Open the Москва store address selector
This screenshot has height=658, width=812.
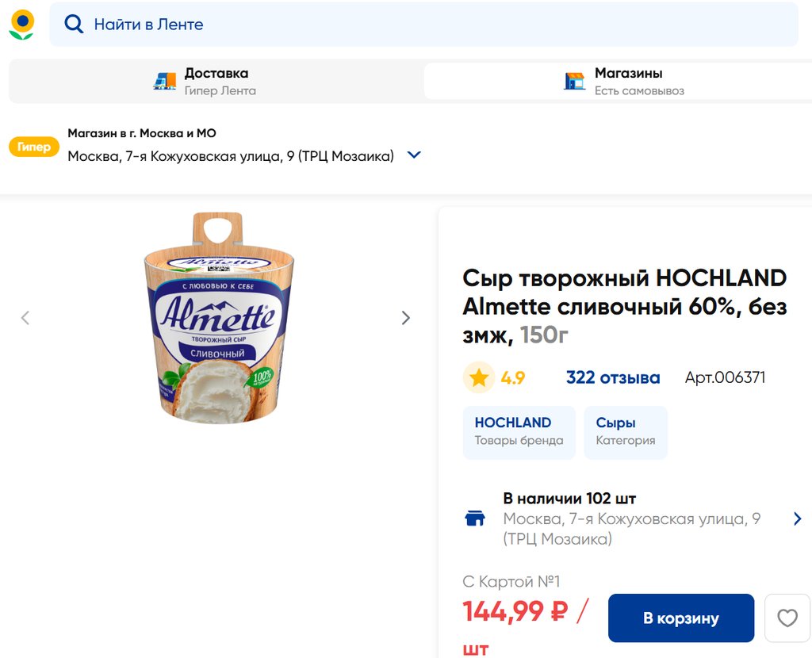click(231, 156)
